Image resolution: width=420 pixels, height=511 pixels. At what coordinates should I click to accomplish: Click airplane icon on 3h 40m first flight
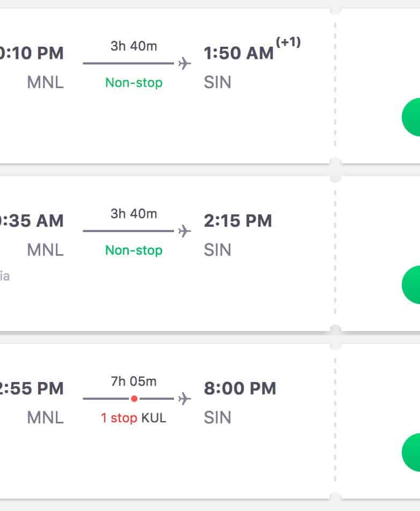(x=184, y=63)
